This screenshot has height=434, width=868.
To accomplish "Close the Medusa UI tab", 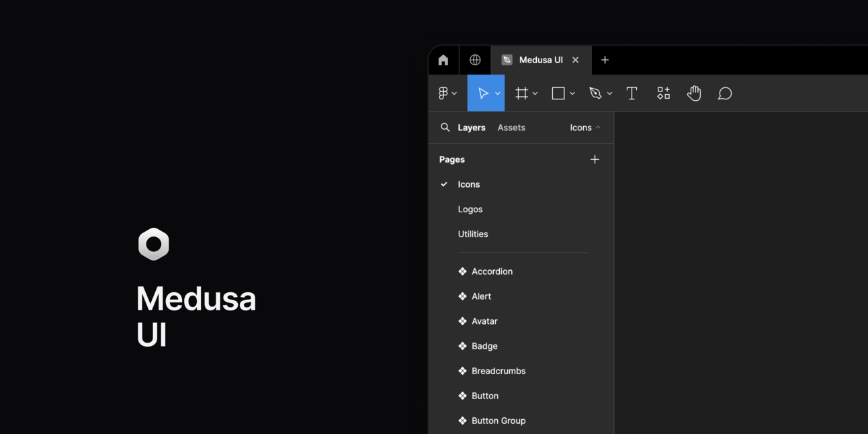I will 575,60.
